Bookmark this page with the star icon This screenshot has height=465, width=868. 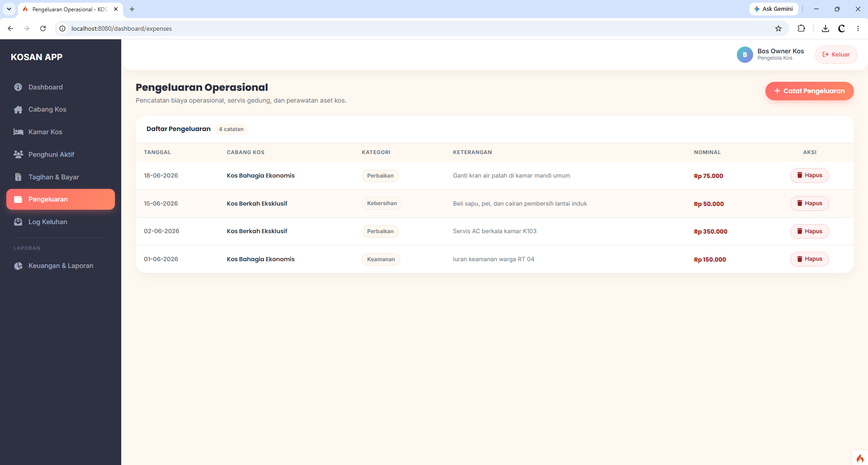tap(778, 28)
